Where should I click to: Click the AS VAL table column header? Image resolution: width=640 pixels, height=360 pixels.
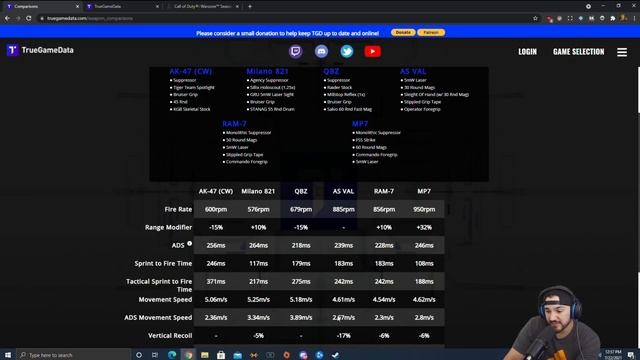(343, 191)
